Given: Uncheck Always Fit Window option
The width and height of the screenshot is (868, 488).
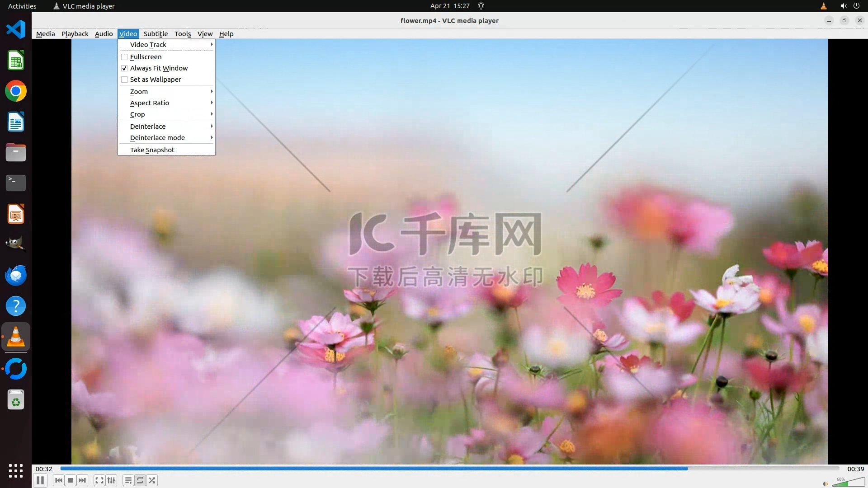Looking at the screenshot, I should [x=124, y=68].
